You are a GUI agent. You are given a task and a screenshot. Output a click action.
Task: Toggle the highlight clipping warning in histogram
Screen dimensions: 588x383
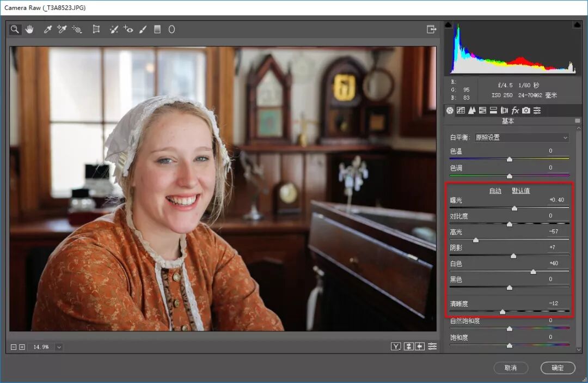pos(577,25)
